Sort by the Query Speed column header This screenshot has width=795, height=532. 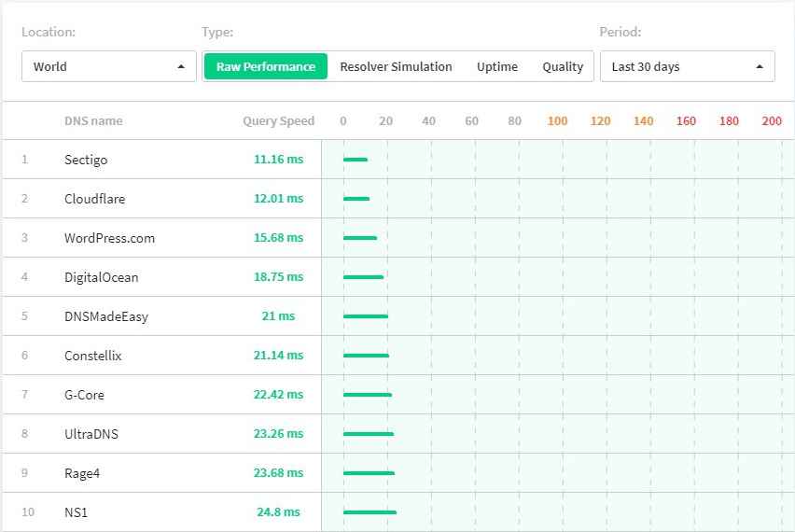(x=278, y=120)
